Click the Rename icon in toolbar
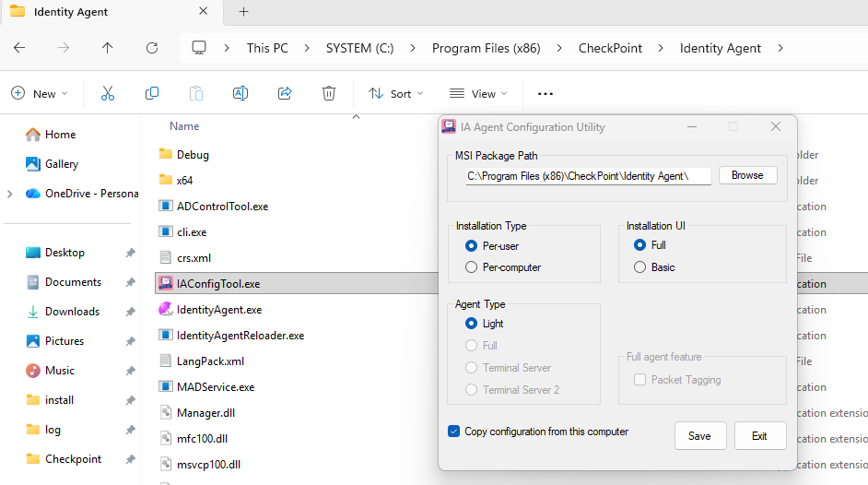The width and height of the screenshot is (868, 485). pos(240,93)
